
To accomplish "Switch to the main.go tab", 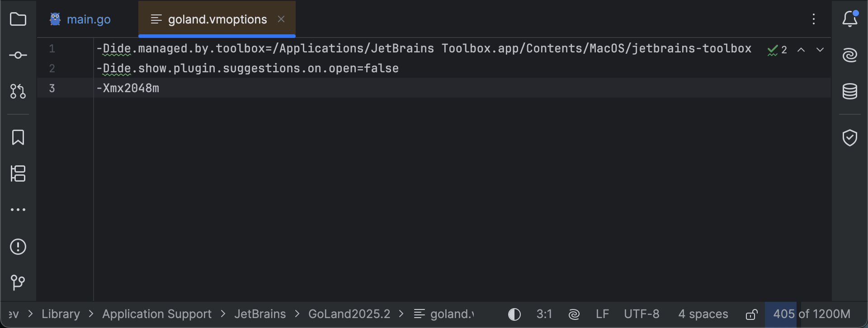I will [89, 19].
